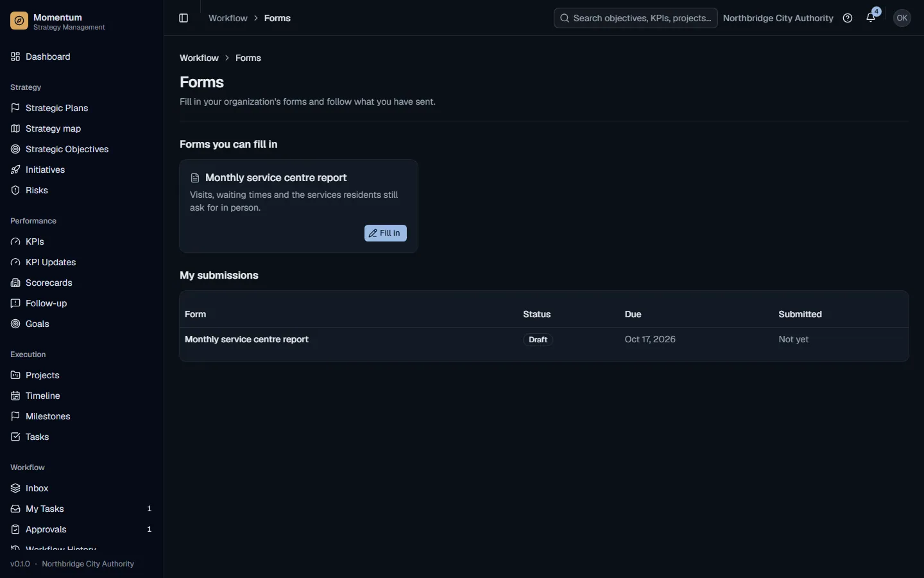This screenshot has height=578, width=924.
Task: Click the Form column header
Action: click(x=196, y=314)
